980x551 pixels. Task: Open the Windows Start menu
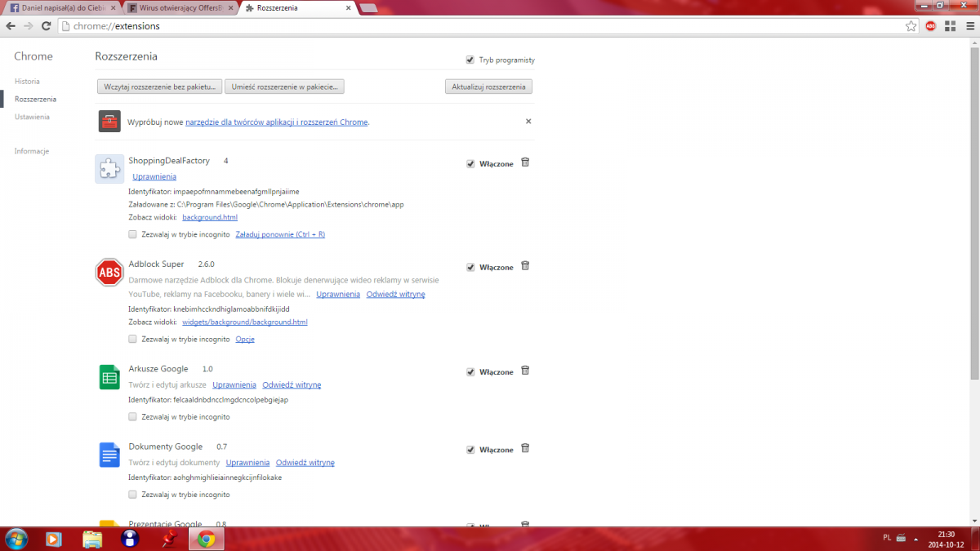point(16,539)
